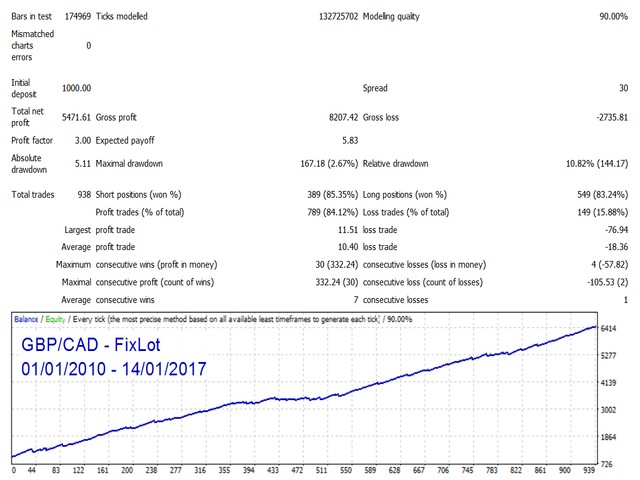Click the Equity legend label
The height and width of the screenshot is (480, 640).
click(56, 319)
